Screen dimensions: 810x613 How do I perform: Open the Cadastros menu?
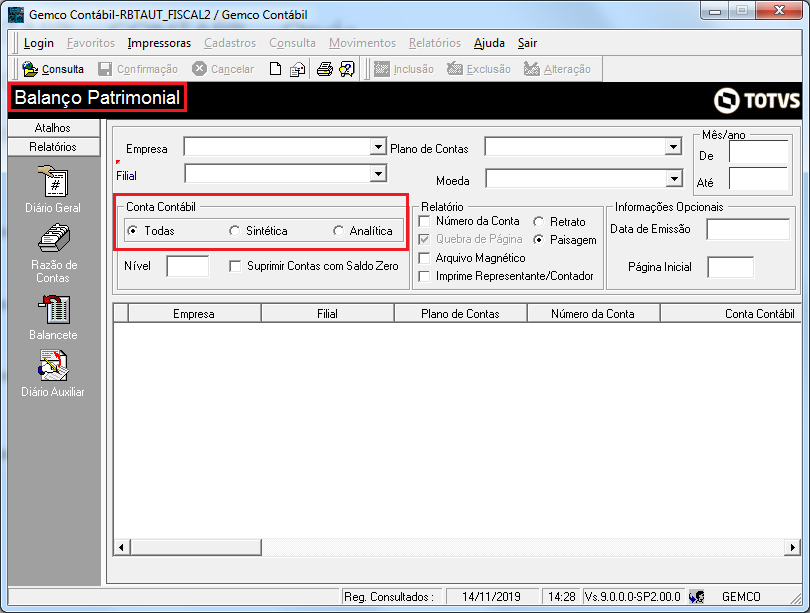click(230, 43)
